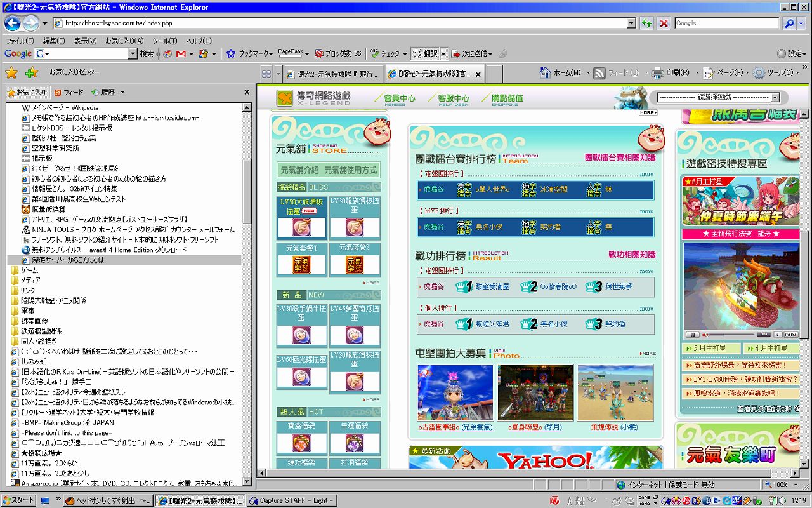The image size is (812, 508).
Task: Open the お気に入り(A) menu
Action: [x=124, y=41]
